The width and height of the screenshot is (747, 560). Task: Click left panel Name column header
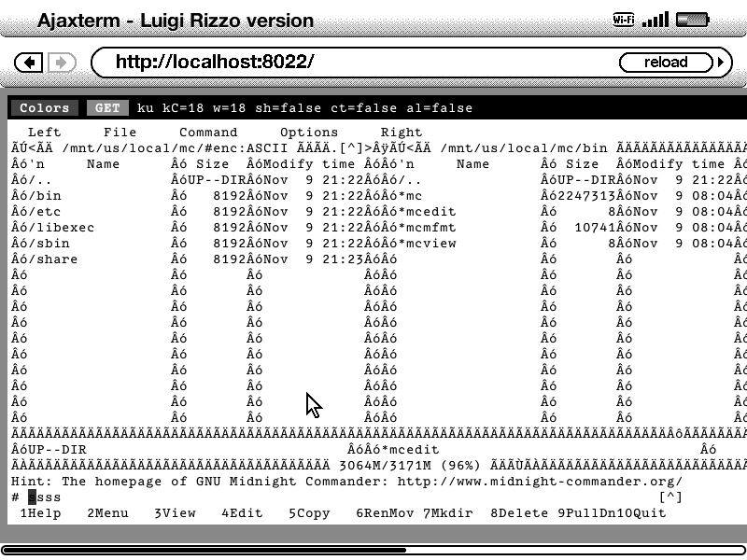coord(104,164)
